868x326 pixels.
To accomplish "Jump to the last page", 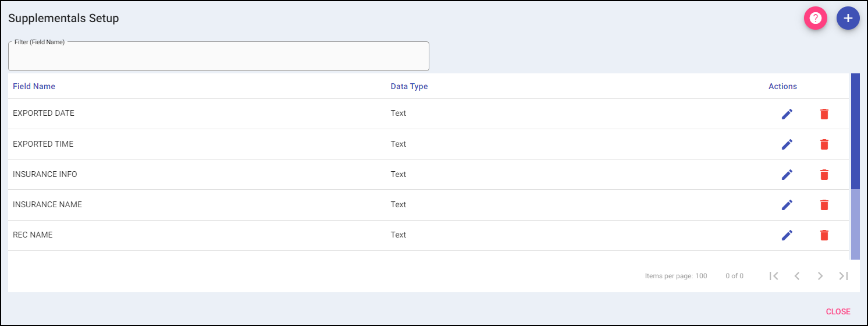I will click(x=844, y=276).
